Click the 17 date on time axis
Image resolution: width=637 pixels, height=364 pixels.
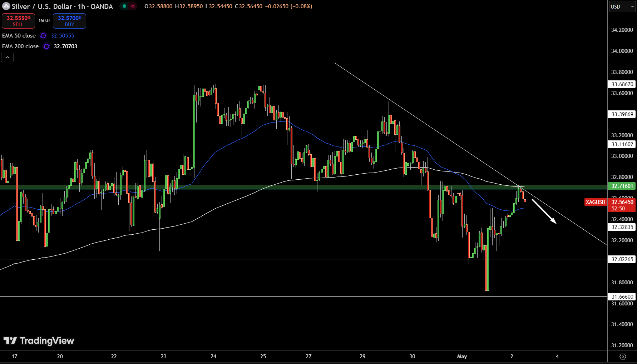[15, 356]
